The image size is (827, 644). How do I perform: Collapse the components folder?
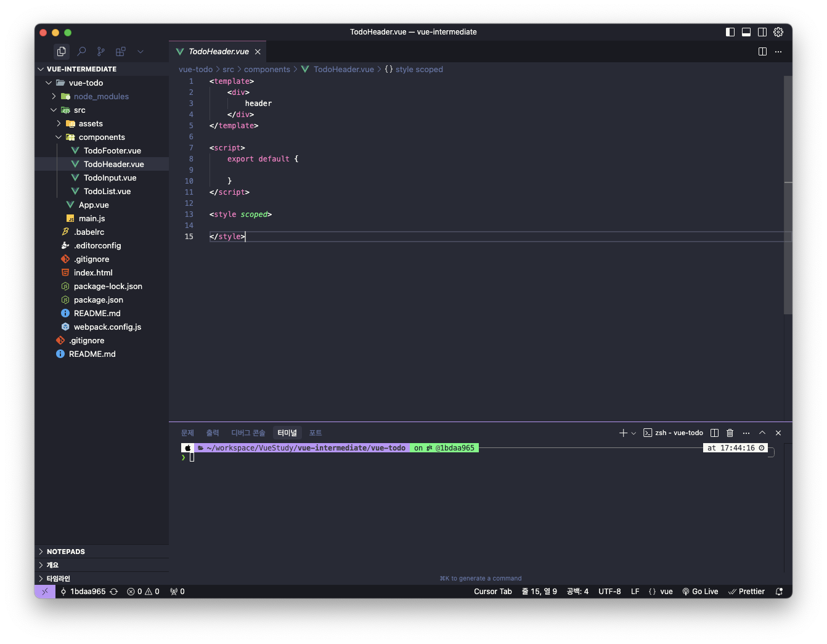[x=102, y=137]
